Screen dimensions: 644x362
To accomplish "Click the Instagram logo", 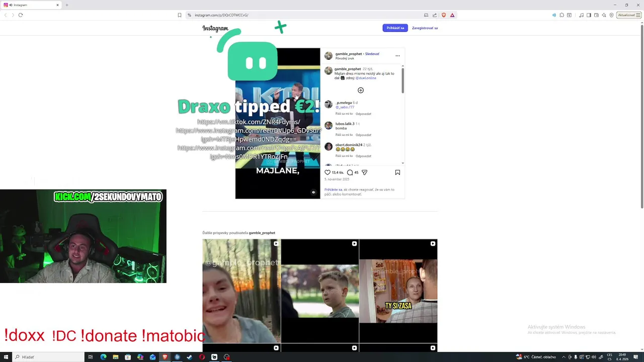I will 215,28.
